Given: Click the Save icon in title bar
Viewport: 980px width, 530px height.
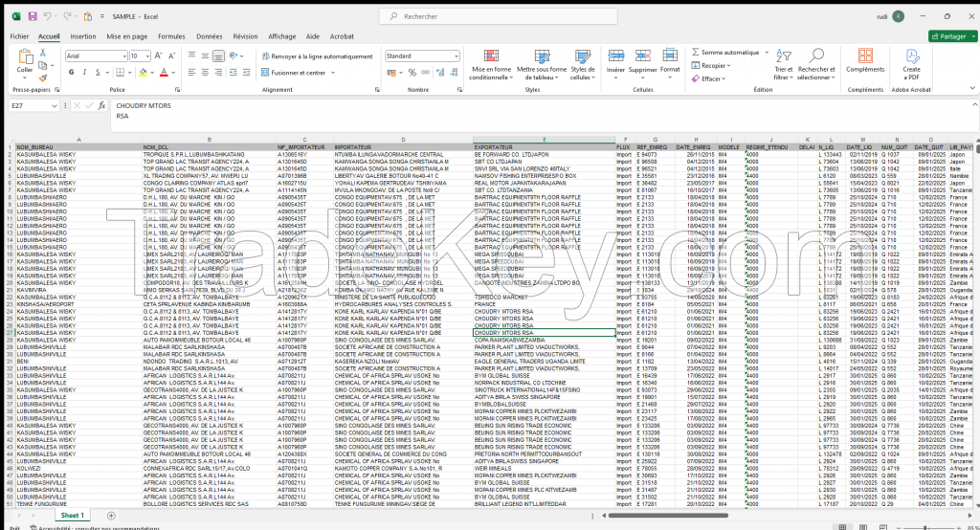Looking at the screenshot, I should [x=33, y=16].
